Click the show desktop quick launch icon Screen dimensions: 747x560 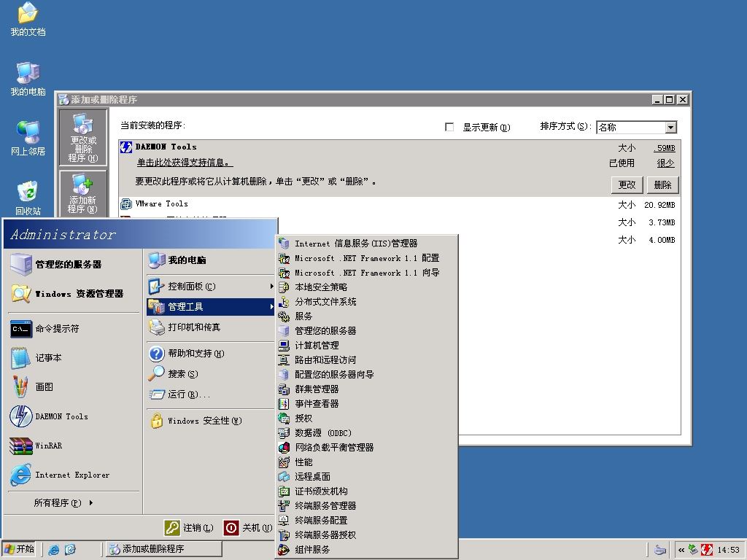(70, 550)
